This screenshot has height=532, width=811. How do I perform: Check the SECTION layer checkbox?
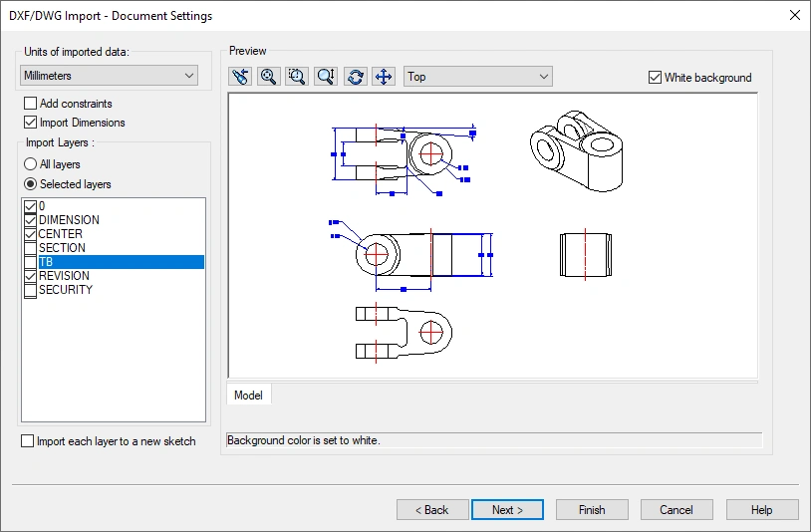[x=31, y=248]
